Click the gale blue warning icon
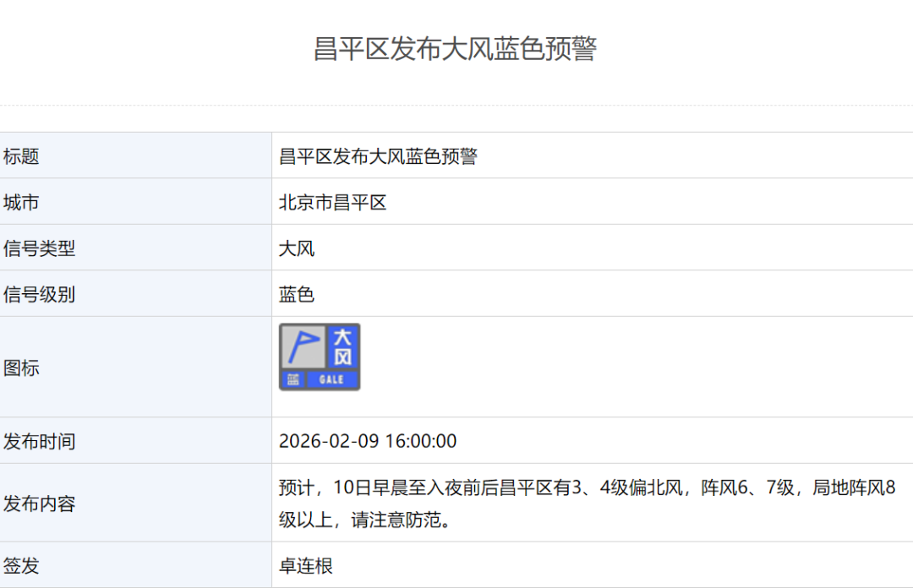The width and height of the screenshot is (913, 588). (320, 357)
